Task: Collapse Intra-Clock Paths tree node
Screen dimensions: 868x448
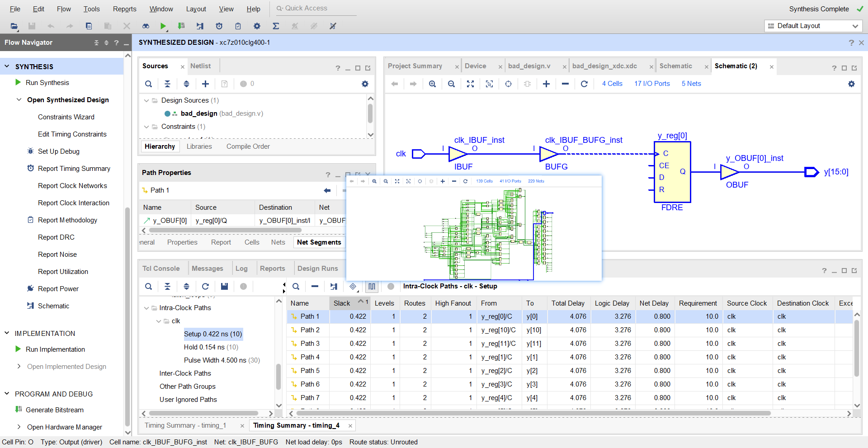Action: [x=146, y=308]
